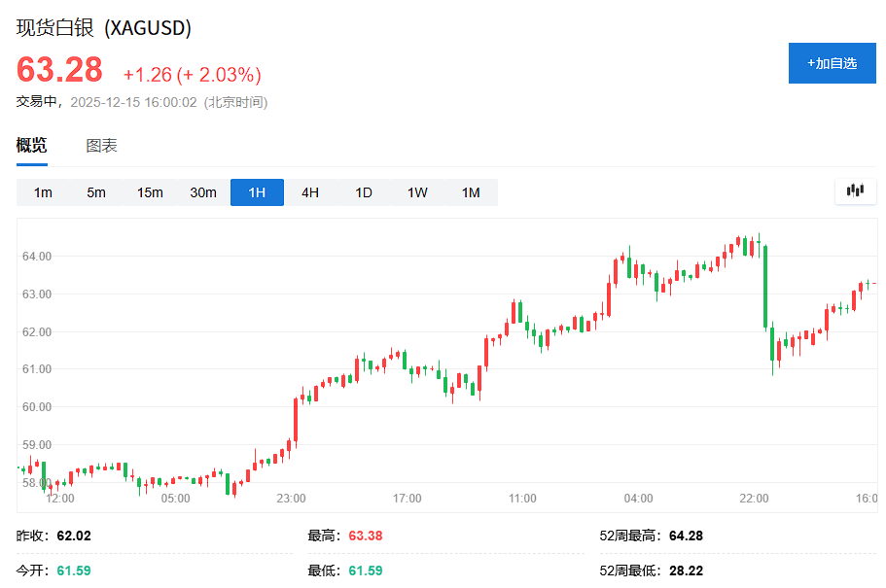Open the candlestick chart style selector icon
886x588 pixels.
point(855,190)
